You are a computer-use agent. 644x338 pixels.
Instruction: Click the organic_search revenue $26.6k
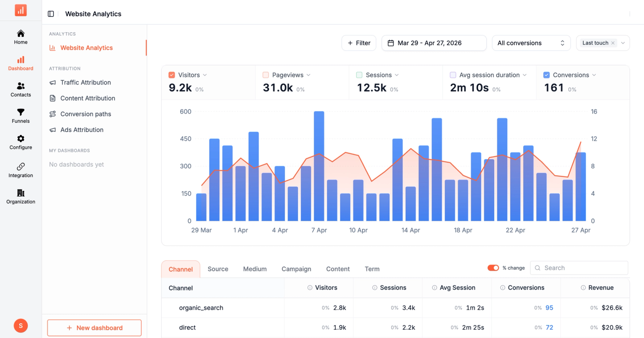[x=612, y=308]
